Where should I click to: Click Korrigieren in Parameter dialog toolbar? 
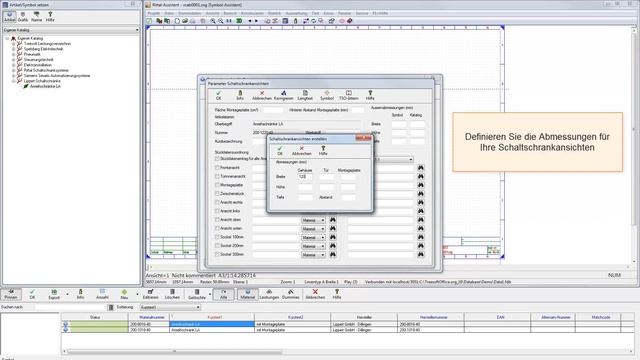[x=284, y=96]
